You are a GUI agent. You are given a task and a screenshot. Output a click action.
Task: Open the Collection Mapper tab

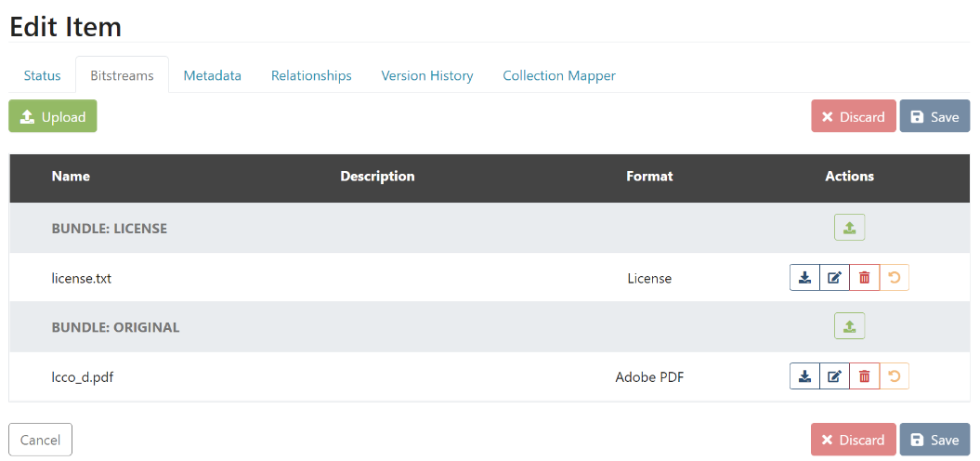[559, 76]
